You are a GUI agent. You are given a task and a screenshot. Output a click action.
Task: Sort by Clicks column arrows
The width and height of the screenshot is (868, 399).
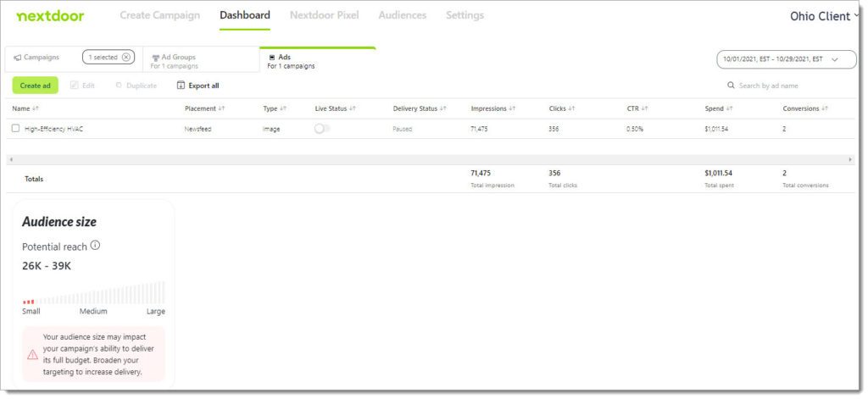(x=571, y=109)
